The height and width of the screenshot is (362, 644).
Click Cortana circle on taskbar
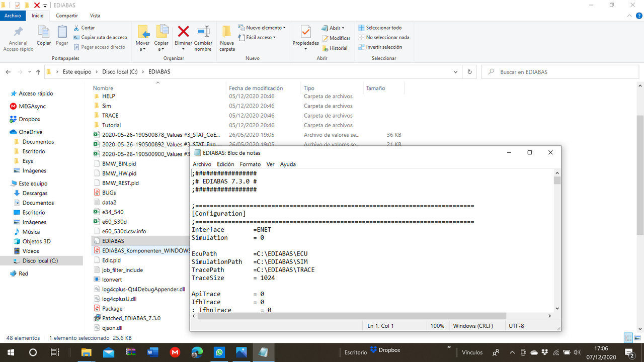coord(33,352)
